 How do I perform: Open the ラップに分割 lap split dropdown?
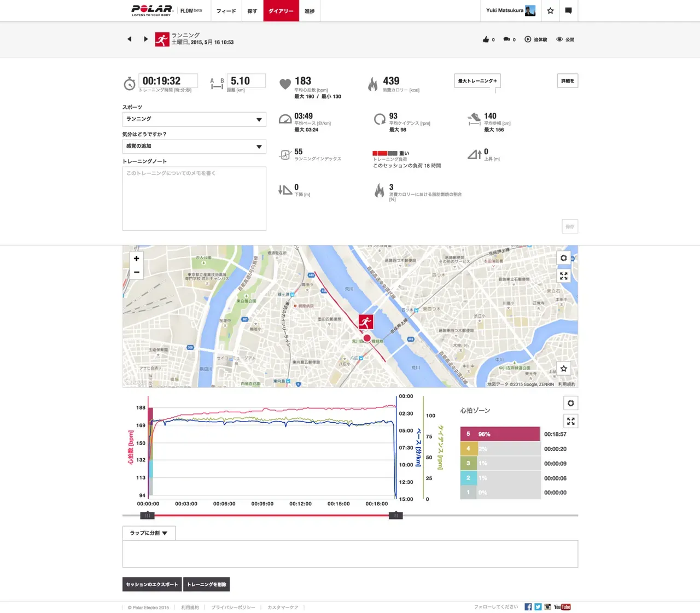pos(148,533)
